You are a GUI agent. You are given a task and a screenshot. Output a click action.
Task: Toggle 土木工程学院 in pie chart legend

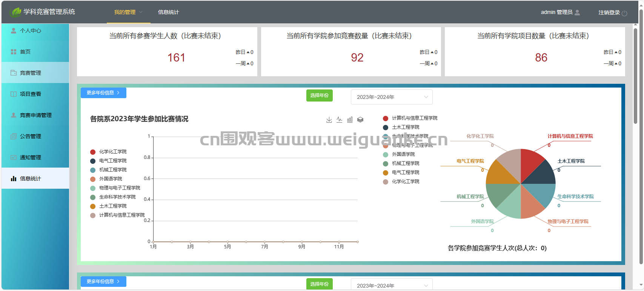(x=401, y=127)
